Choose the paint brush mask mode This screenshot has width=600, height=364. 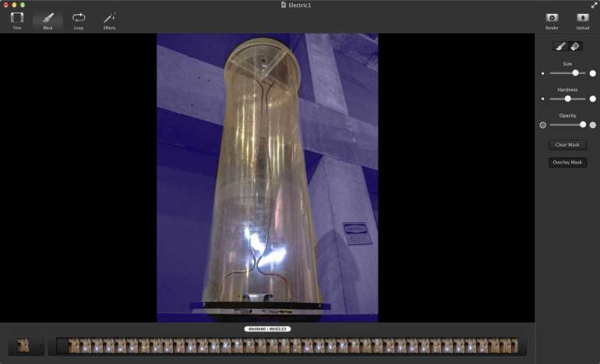coord(560,46)
